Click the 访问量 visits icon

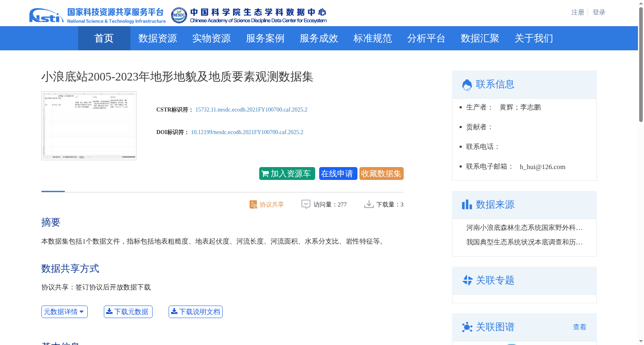tap(306, 205)
